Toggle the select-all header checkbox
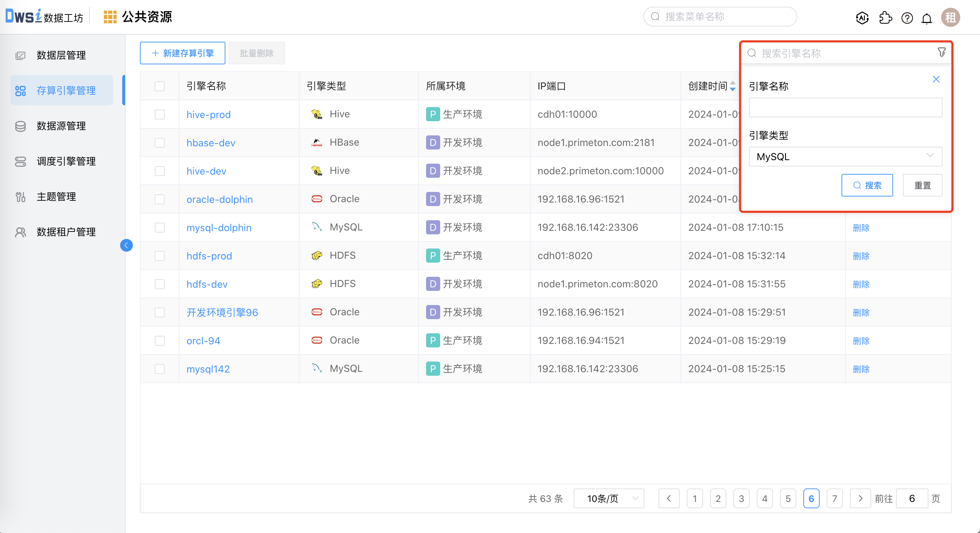The image size is (980, 533). 160,86
